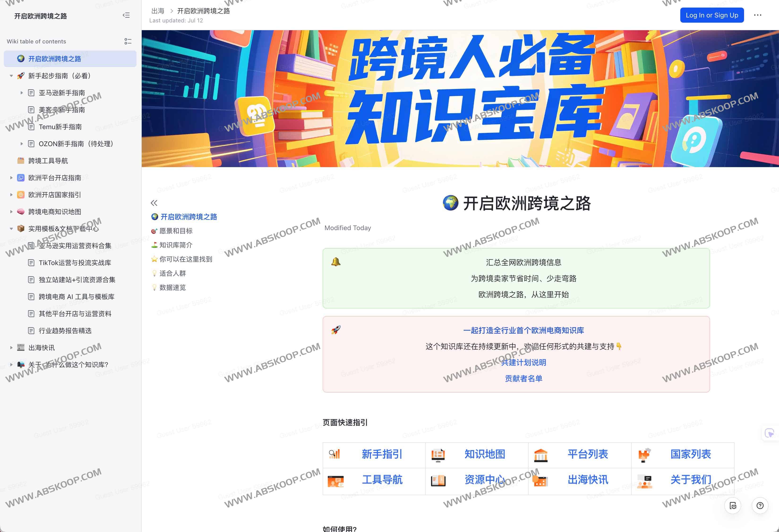The width and height of the screenshot is (779, 532).
Task: Click the table of contents collapse-all icon
Action: 128,41
